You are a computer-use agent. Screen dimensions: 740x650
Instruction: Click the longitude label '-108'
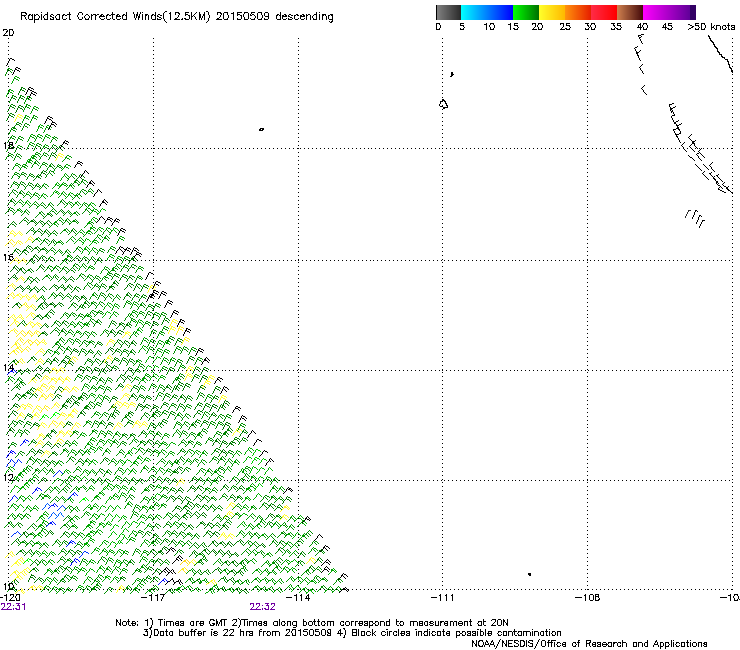588,598
